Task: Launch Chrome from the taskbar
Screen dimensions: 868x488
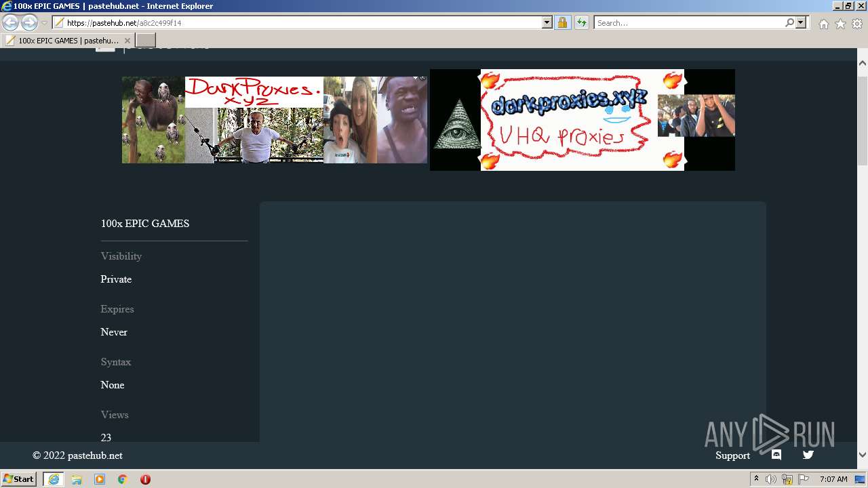Action: tap(123, 479)
